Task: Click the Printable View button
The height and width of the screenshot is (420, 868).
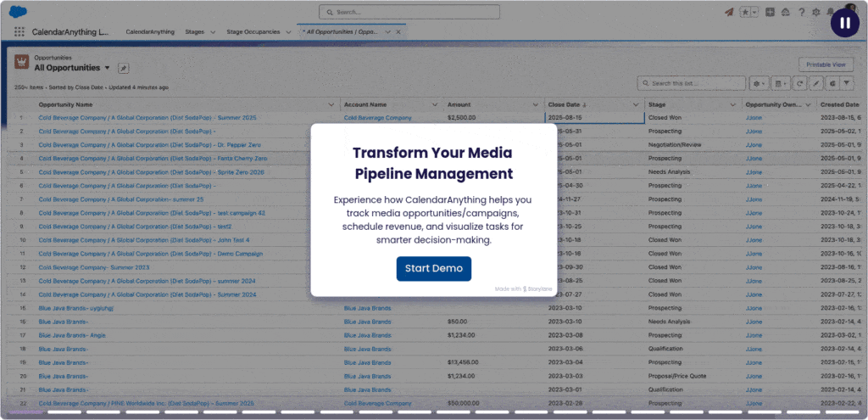Action: coord(825,64)
